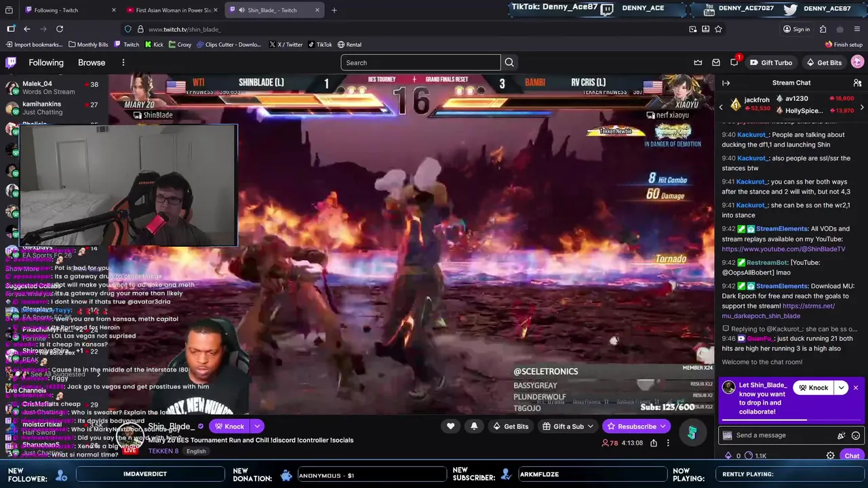Click the heart follow icon below stream

[450, 426]
